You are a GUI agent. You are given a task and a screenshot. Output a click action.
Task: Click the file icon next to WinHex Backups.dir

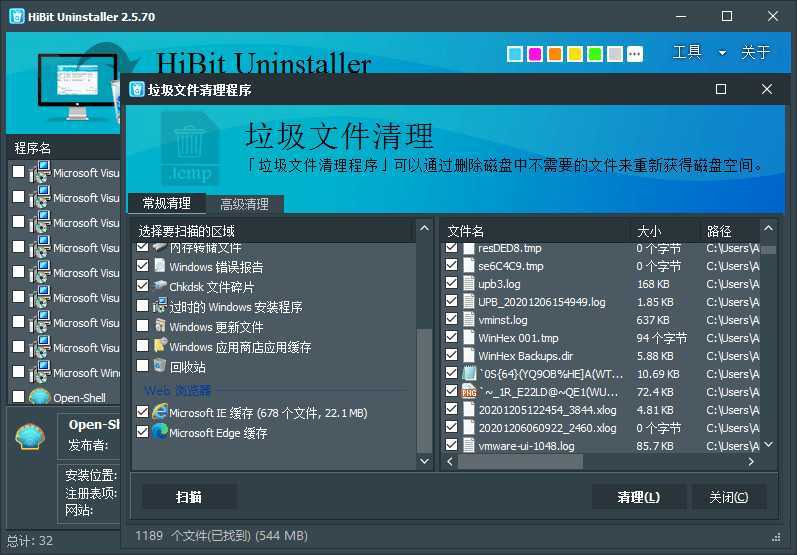pos(469,355)
